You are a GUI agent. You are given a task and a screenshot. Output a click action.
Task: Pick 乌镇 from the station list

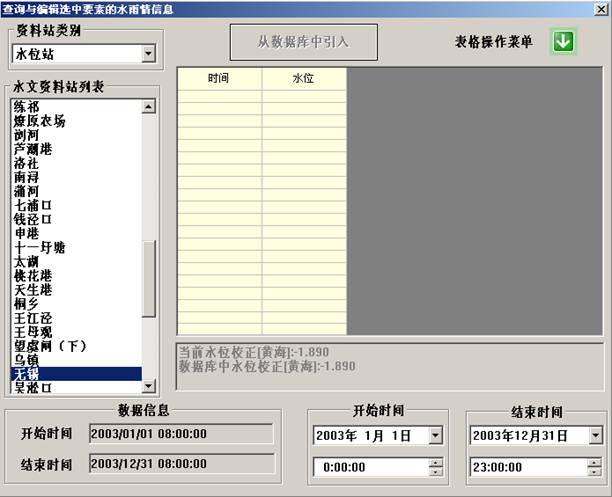(27, 359)
